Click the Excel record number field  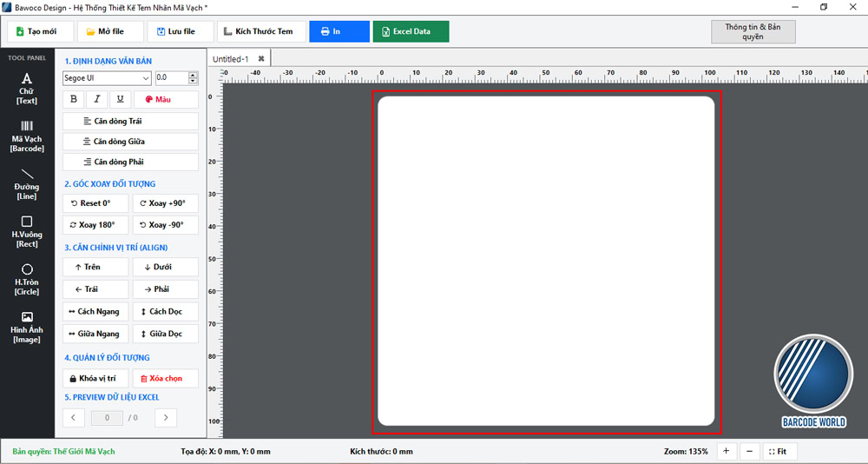(107, 418)
